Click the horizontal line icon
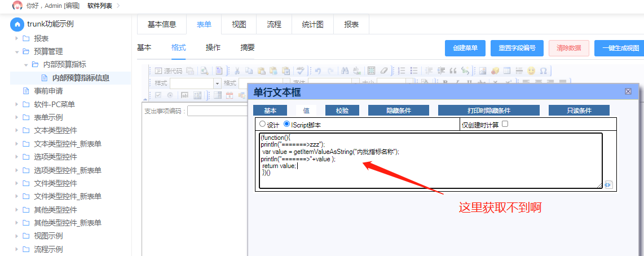 pos(519,70)
